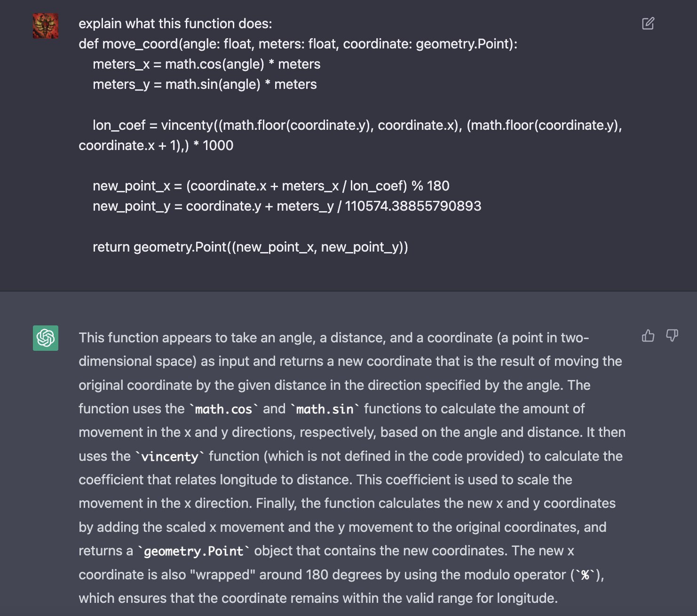Image resolution: width=697 pixels, height=616 pixels.
Task: Click the edit message pencil icon
Action: [x=648, y=24]
